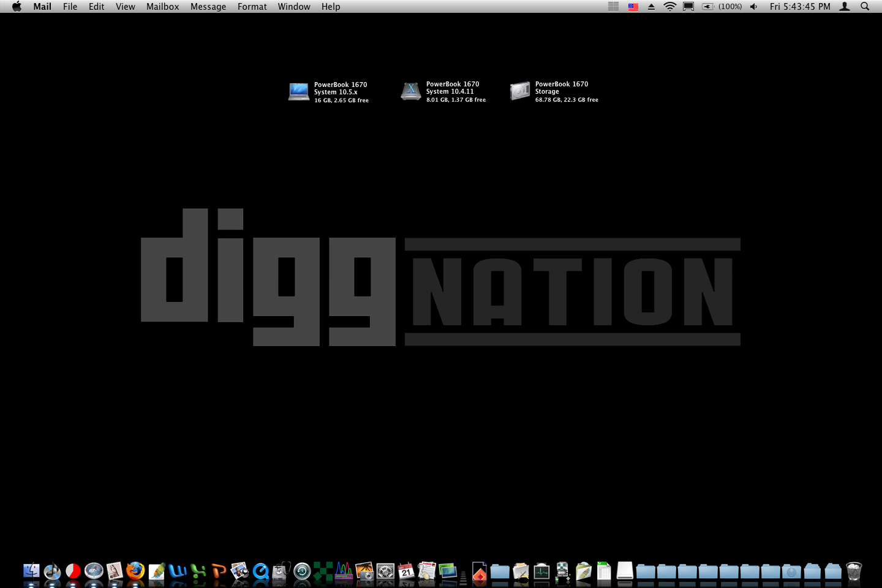This screenshot has width=882, height=588.
Task: Launch Firefox from the Dock
Action: pos(135,571)
